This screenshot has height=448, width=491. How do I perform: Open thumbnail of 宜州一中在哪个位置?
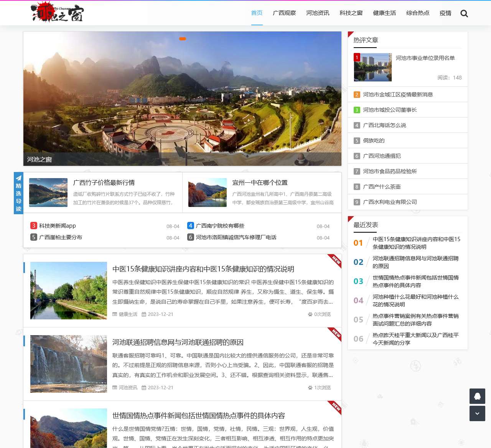tap(208, 192)
